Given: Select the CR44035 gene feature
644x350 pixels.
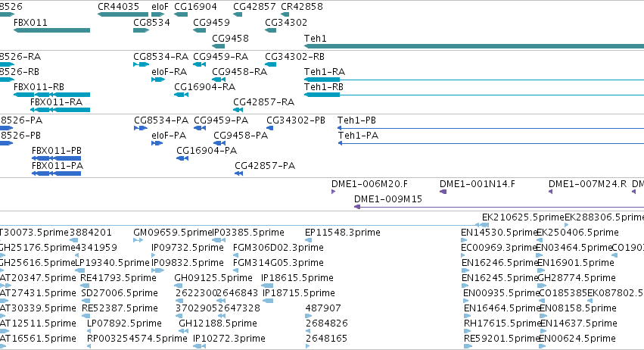Looking at the screenshot, I should coord(118,7).
